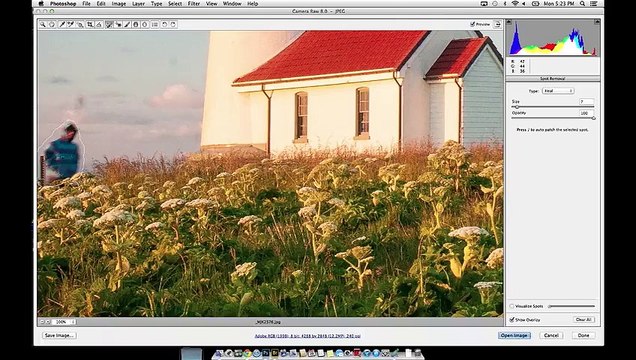Select the Graduated Filter tool
This screenshot has width=636, height=360.
click(136, 25)
